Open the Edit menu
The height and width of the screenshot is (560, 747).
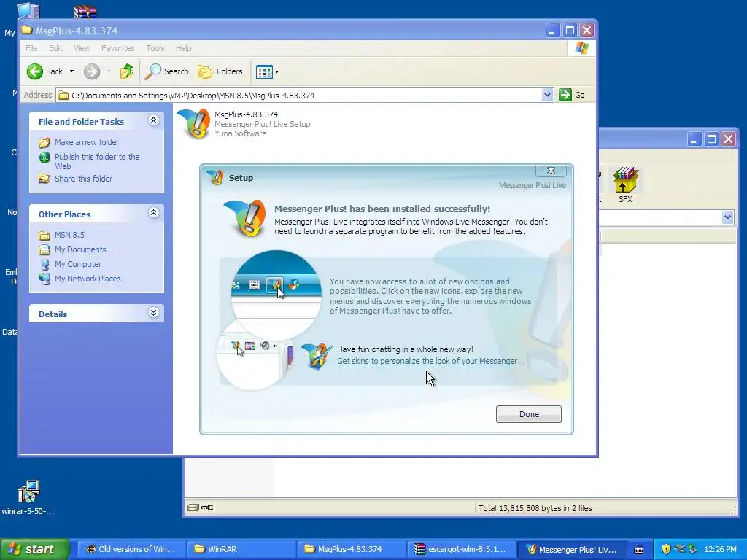(55, 48)
